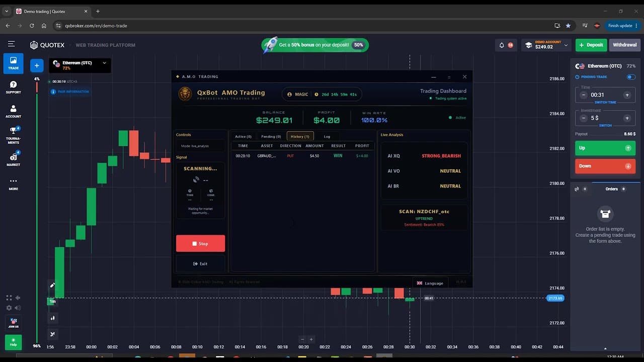Change the 1m chart timeframe
Screen dimensions: 644x362
pos(52,301)
